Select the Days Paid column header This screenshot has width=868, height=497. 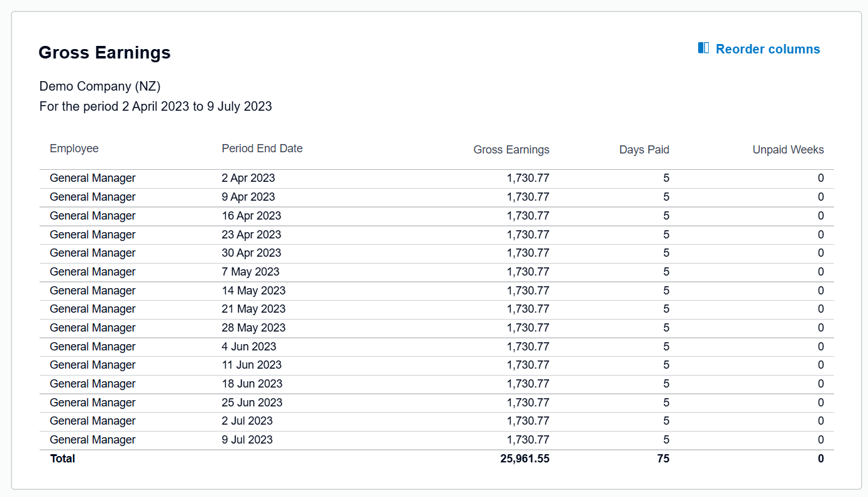coord(644,150)
